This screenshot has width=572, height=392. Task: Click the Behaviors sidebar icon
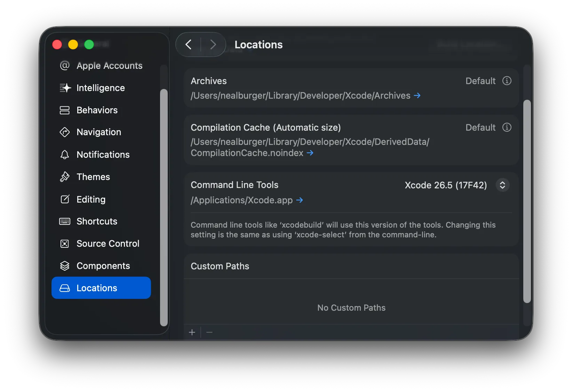pyautogui.click(x=65, y=110)
